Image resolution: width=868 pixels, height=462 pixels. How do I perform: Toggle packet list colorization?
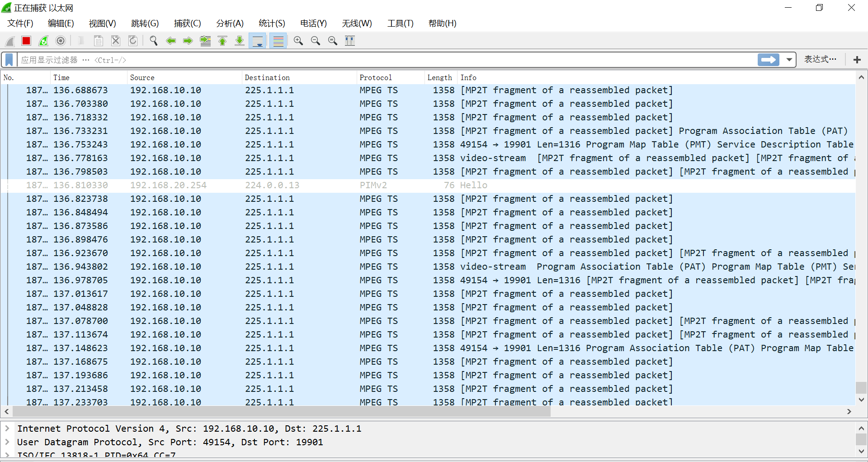coord(278,41)
